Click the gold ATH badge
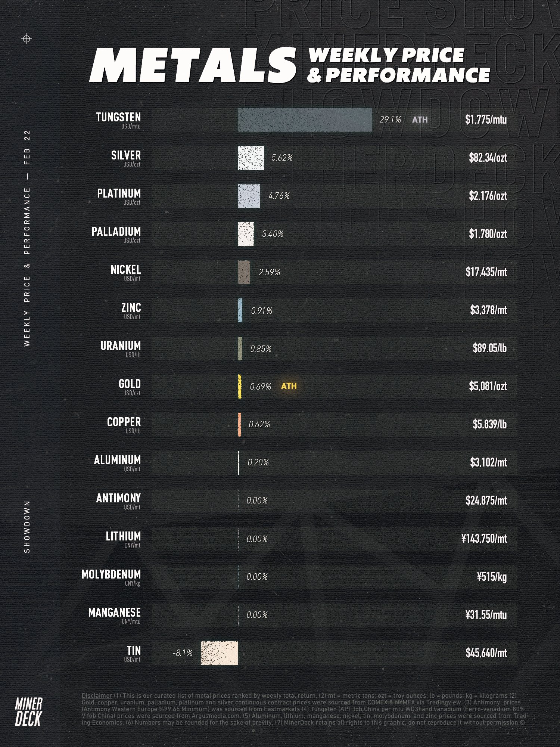 pyautogui.click(x=289, y=386)
